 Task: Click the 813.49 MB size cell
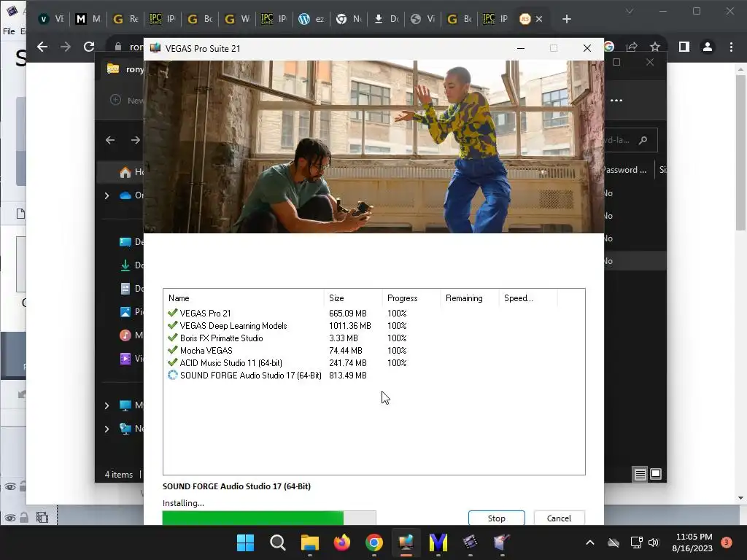[x=348, y=376]
